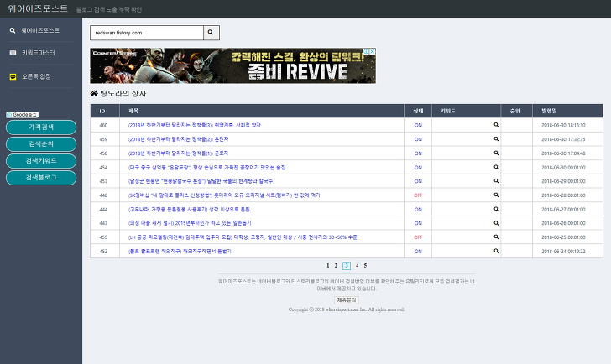Screen dimensions: 611x364
Task: Open the 웨어이즈포스트 sidebar menu item
Action: click(41, 30)
